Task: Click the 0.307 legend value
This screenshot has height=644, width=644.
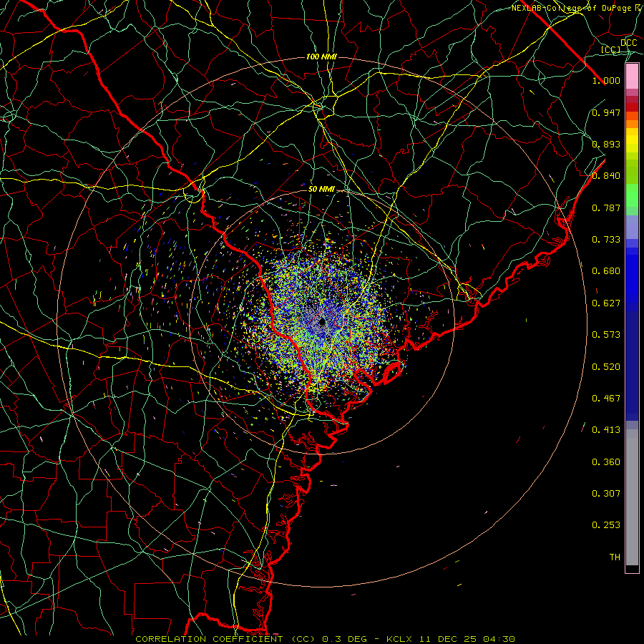Action: 606,494
